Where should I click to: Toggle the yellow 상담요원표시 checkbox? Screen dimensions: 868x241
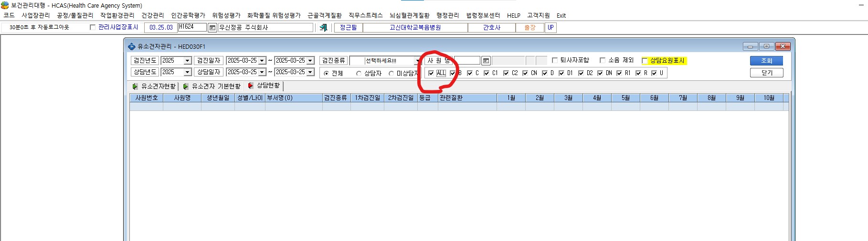click(x=645, y=61)
